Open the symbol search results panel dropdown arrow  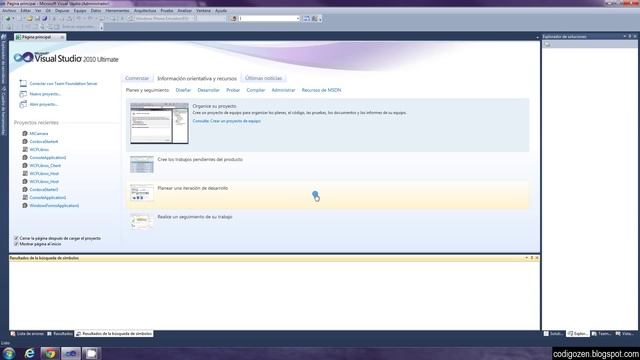[x=527, y=258]
